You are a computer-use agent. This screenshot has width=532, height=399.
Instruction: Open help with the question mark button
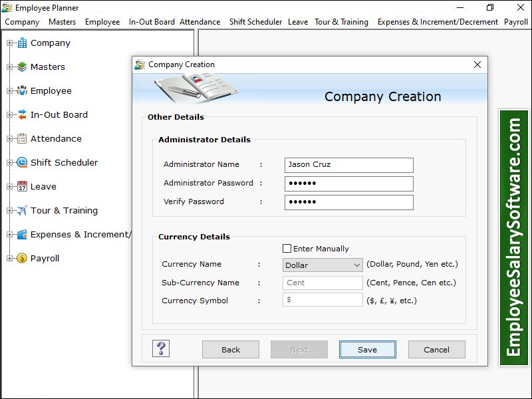161,348
